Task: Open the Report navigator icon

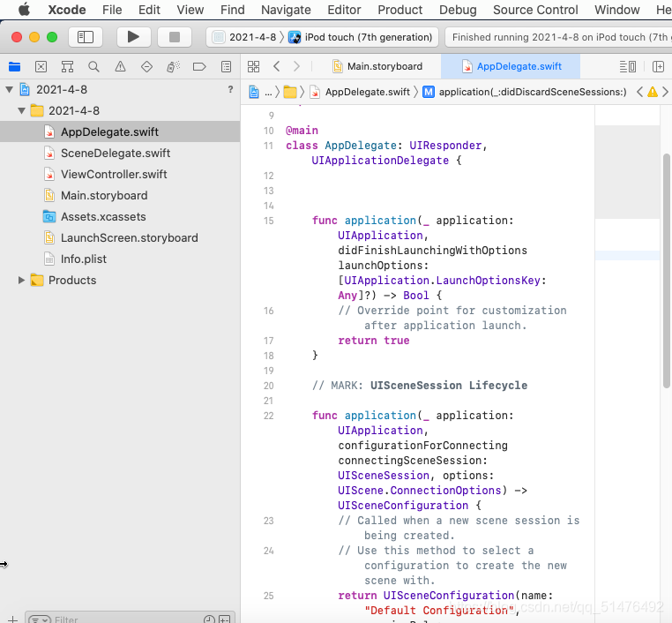Action: [226, 66]
